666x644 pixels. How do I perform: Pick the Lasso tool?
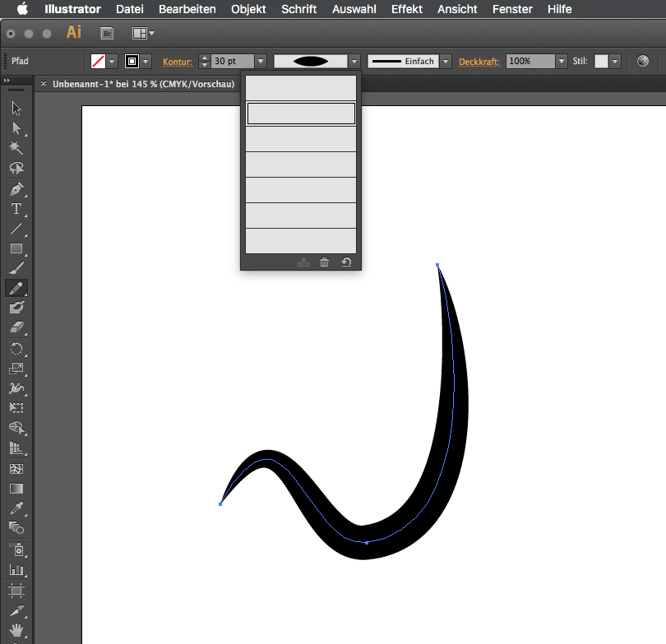(16, 168)
